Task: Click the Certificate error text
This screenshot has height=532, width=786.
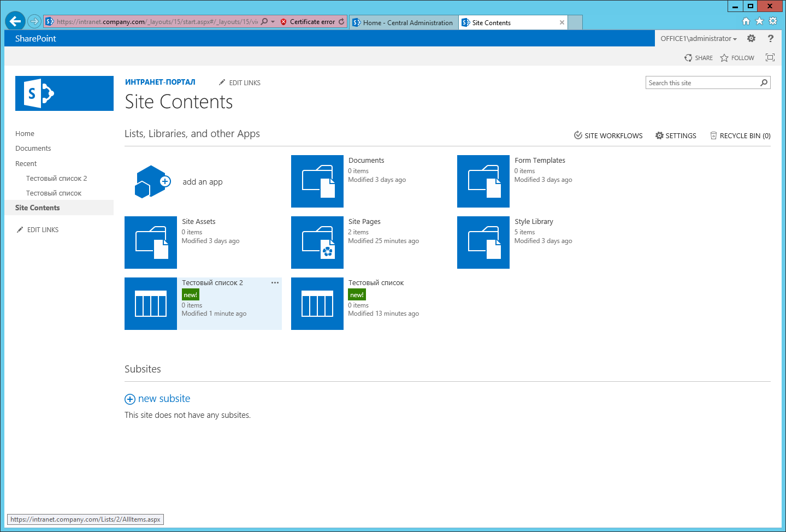Action: point(312,22)
